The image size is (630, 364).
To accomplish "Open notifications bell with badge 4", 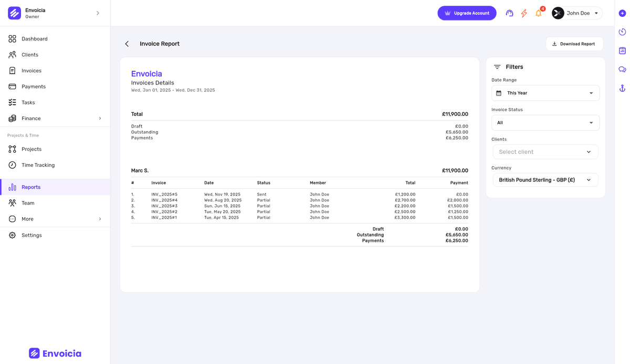I will pyautogui.click(x=538, y=13).
